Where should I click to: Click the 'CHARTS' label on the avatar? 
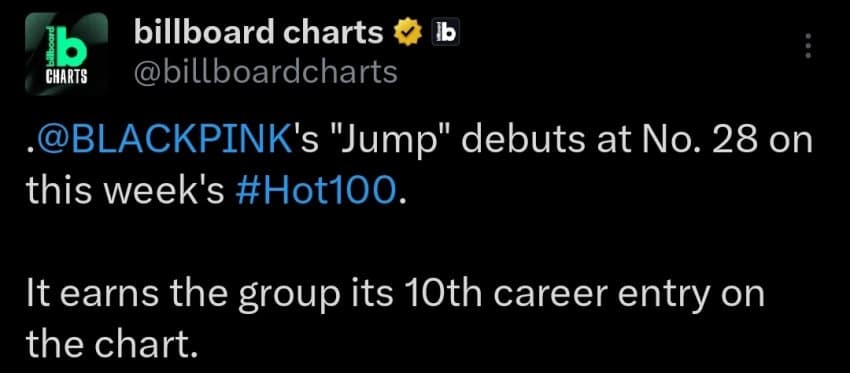click(66, 77)
